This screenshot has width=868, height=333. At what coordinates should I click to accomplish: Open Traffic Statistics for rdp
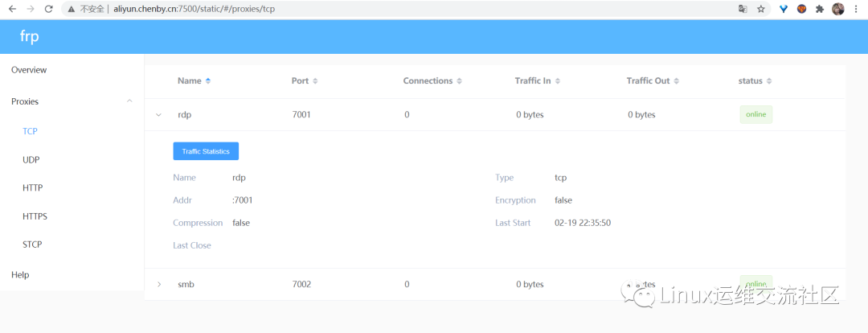206,151
